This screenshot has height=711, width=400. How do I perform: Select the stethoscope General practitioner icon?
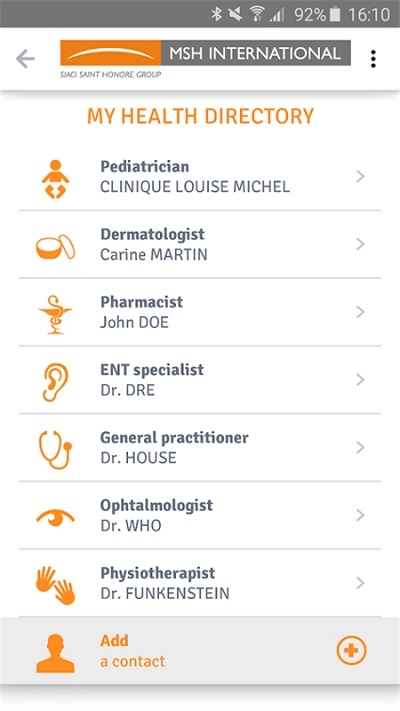(x=55, y=450)
